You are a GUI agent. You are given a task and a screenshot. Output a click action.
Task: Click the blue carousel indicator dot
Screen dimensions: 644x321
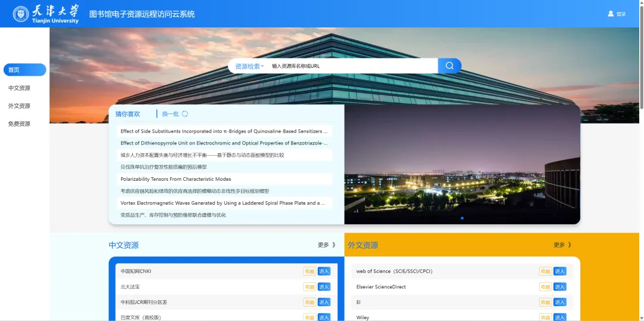[x=462, y=218]
